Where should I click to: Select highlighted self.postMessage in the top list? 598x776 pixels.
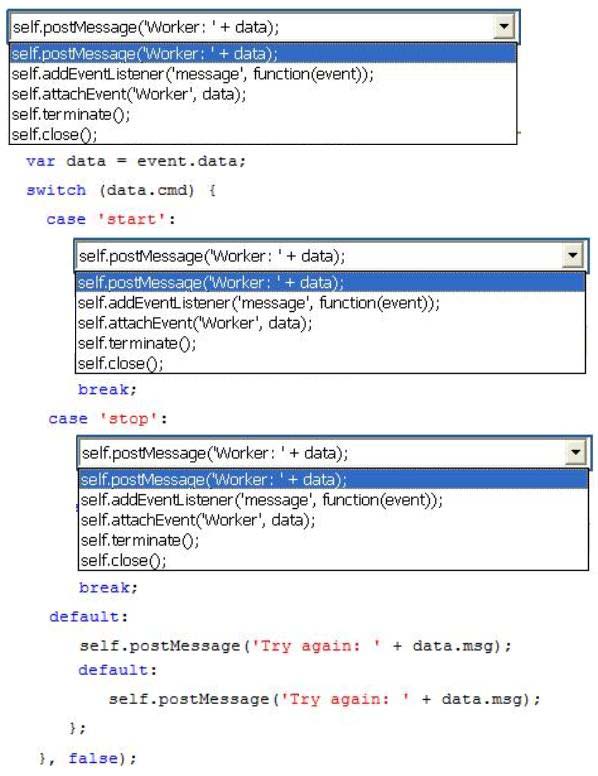263,53
